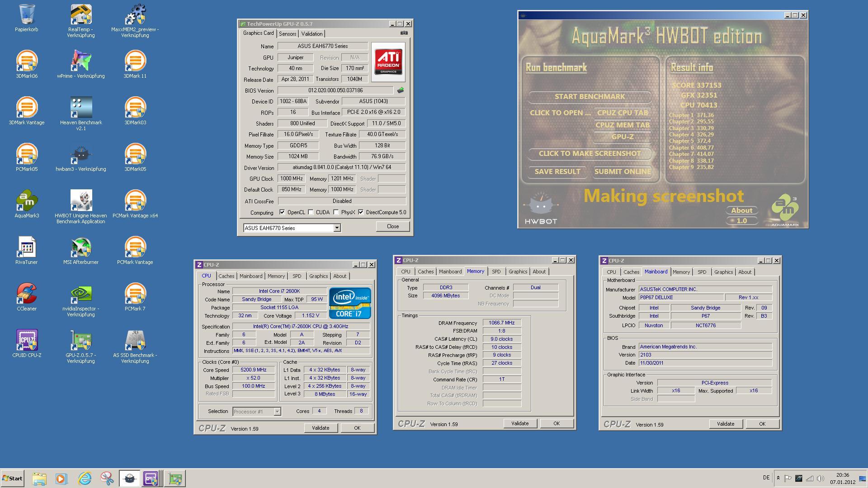Click Validate in CPU-Z Memory window
The image size is (868, 488).
coord(520,423)
